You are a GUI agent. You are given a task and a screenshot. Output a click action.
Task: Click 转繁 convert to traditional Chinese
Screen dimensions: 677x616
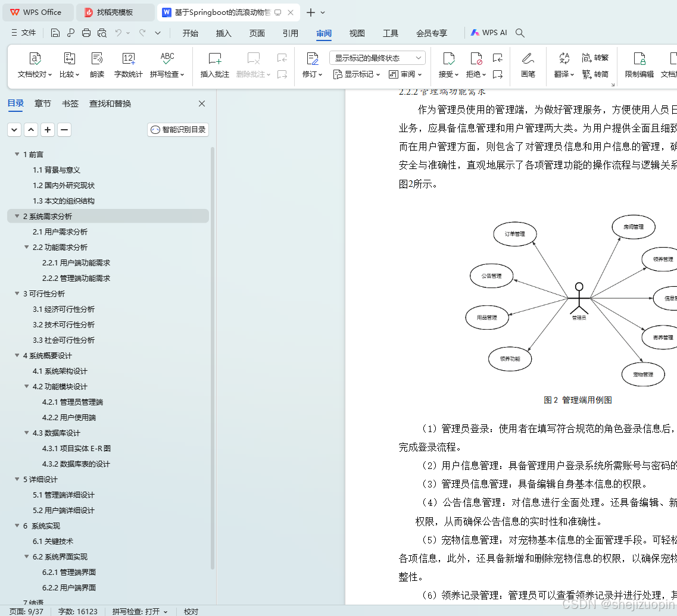coord(595,58)
